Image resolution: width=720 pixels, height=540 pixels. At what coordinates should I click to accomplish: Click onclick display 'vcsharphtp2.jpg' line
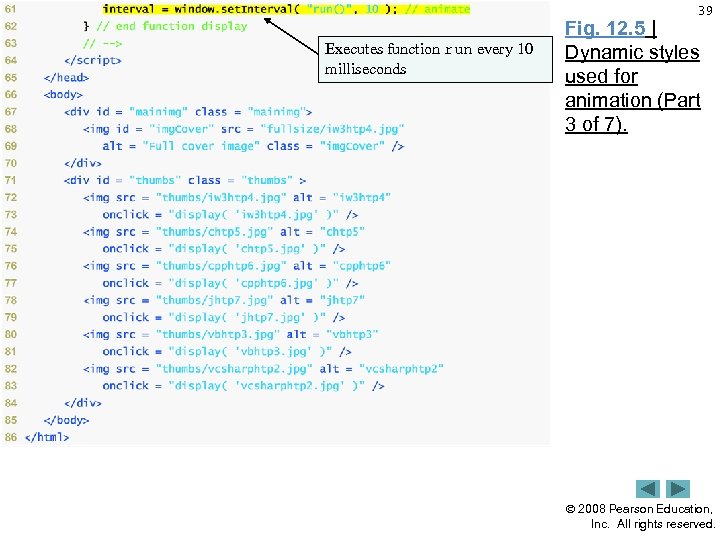point(243,386)
